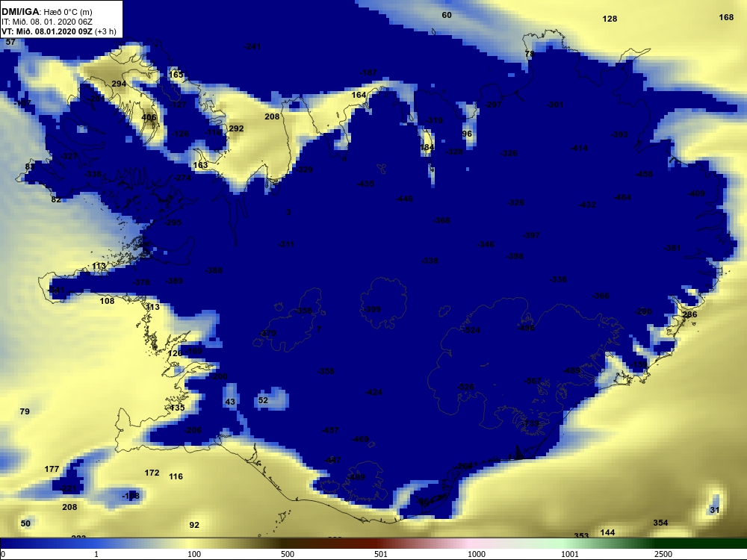Click the map value '52'
The height and width of the screenshot is (560, 747).
263,400
